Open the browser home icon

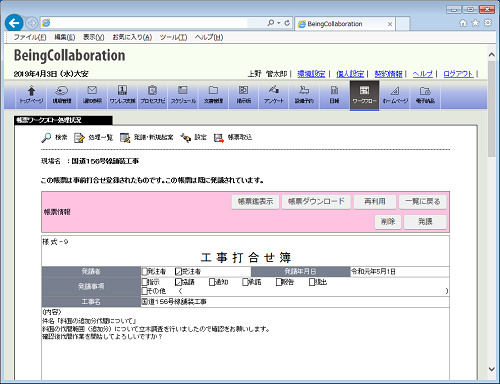(x=463, y=23)
